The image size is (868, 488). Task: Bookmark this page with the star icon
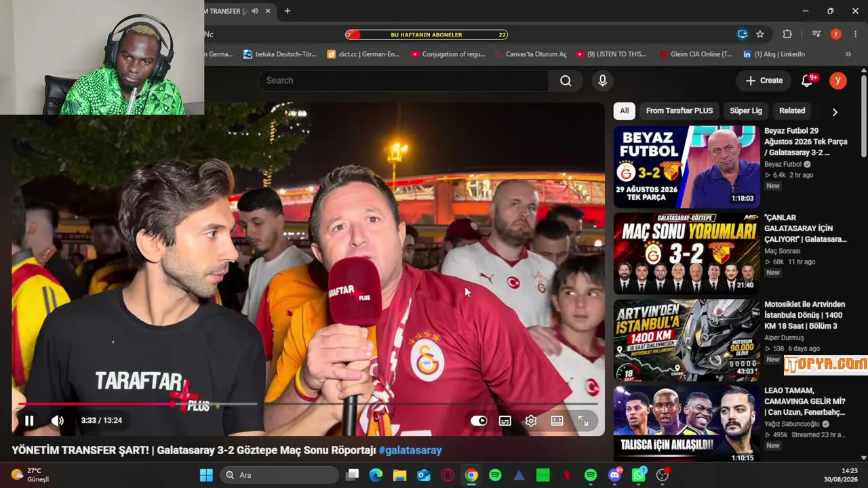(760, 34)
